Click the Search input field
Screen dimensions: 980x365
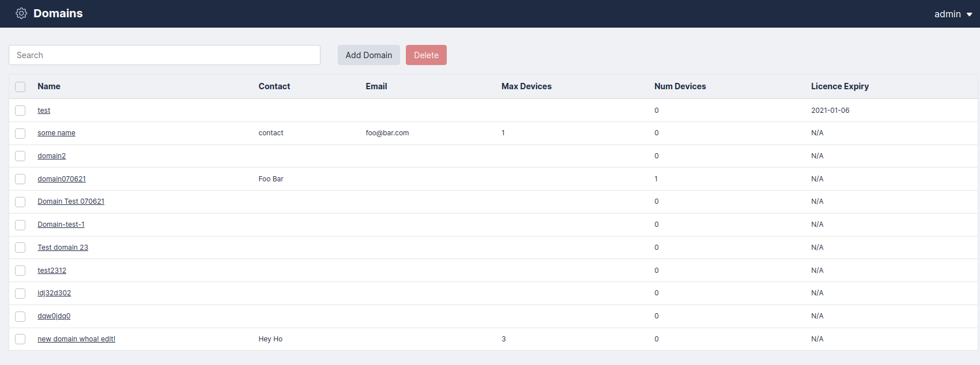tap(164, 55)
